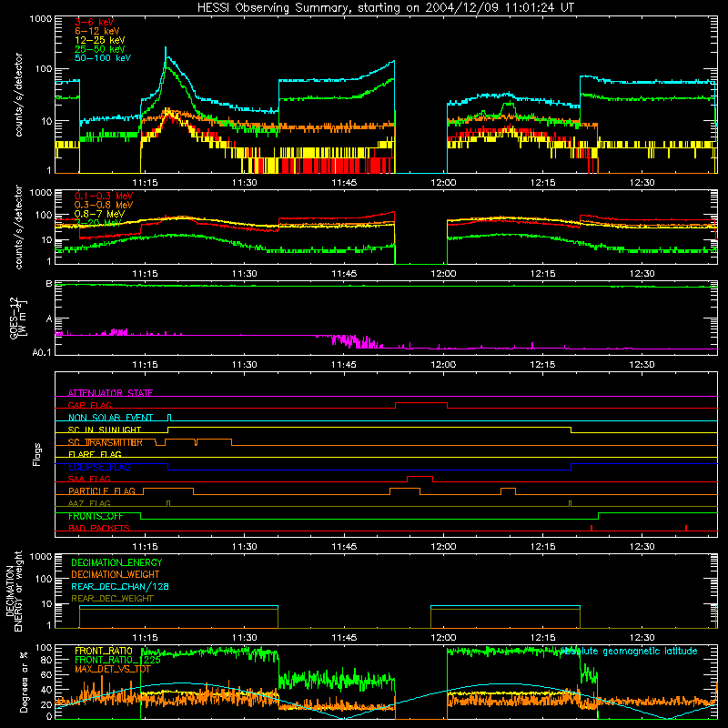Select the ECLIPSE_FLAG label
The height and width of the screenshot is (728, 728).
pos(99,467)
